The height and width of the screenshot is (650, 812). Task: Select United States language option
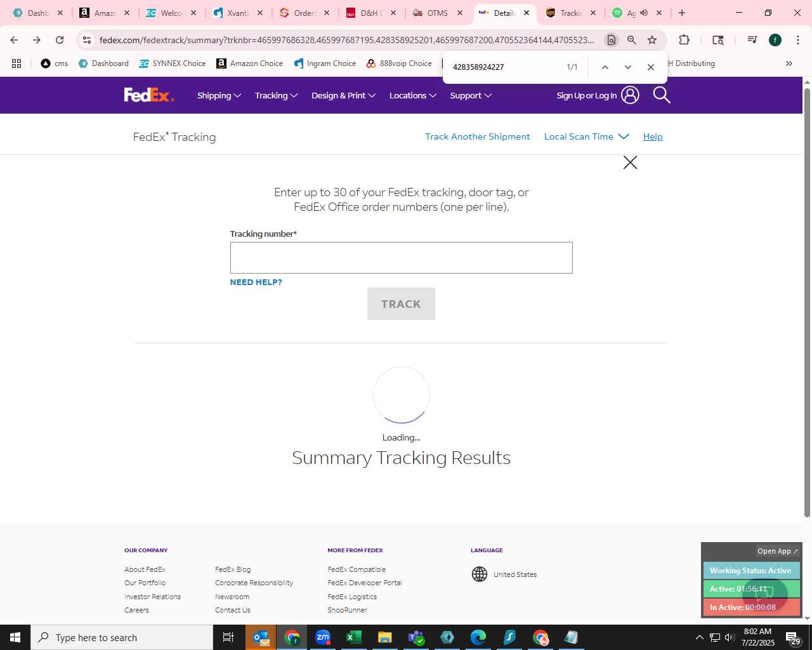[515, 574]
